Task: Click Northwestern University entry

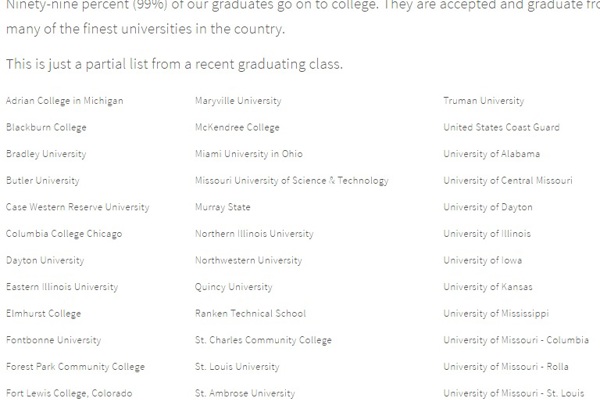Action: pyautogui.click(x=248, y=260)
